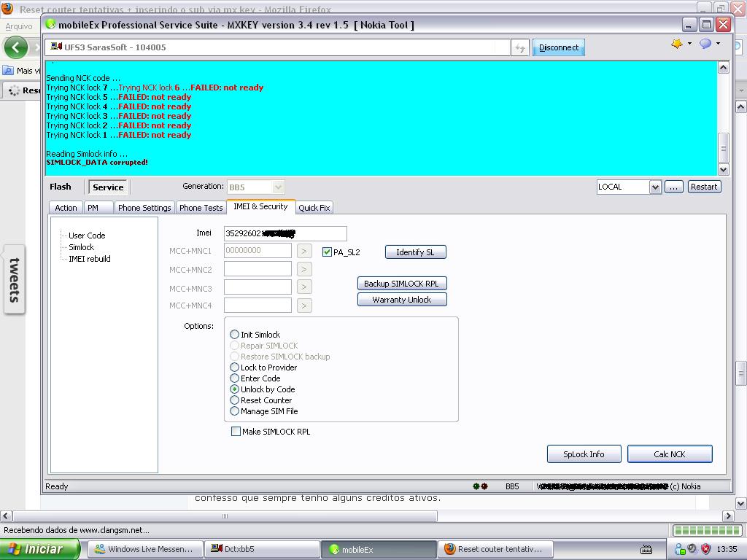Choose the Init Simlock radio option
The height and width of the screenshot is (560, 747).
pos(235,335)
